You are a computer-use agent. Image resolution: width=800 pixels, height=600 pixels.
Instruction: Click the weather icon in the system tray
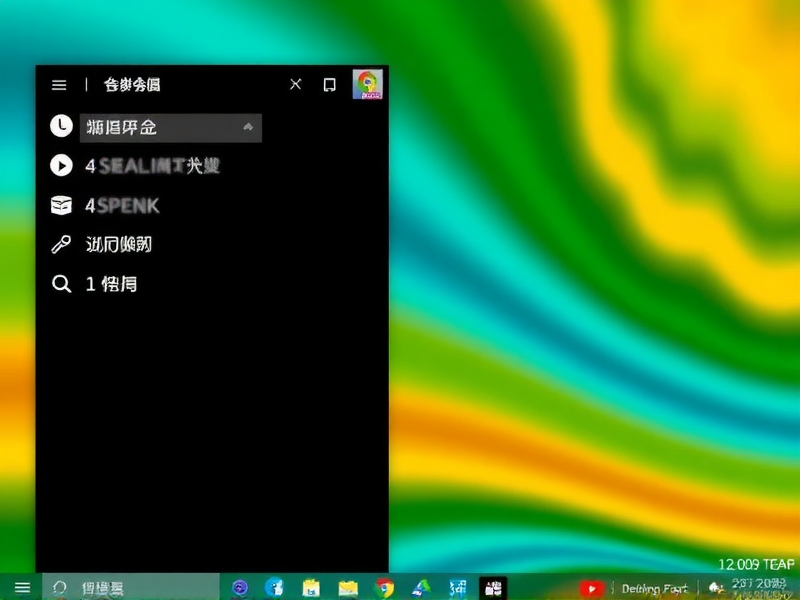click(714, 588)
